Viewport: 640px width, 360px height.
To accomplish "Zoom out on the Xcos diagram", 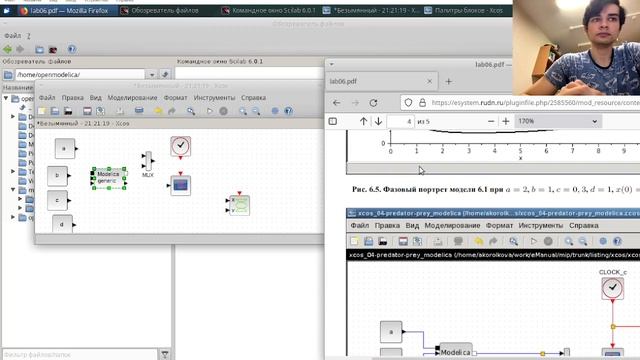I will (256, 111).
